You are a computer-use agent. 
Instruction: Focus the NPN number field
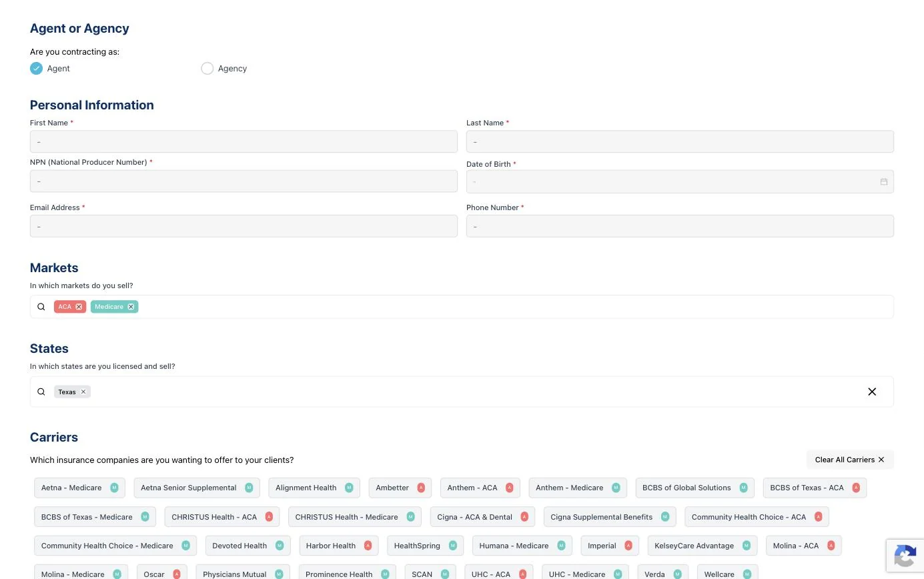244,181
